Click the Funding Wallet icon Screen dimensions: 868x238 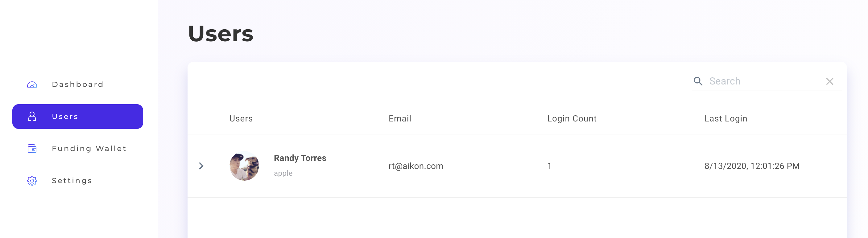click(x=32, y=149)
